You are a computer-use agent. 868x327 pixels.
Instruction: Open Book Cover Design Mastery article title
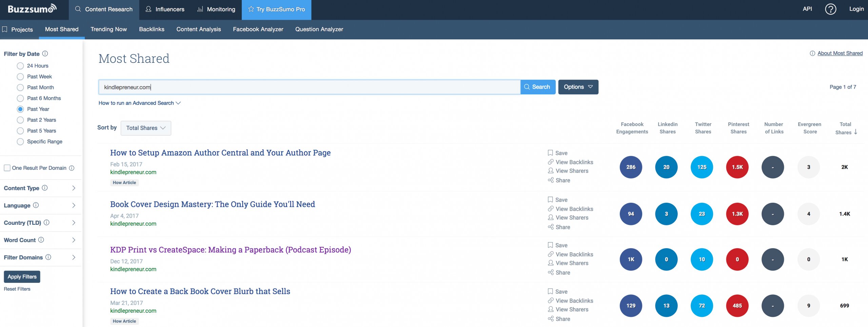click(x=213, y=204)
